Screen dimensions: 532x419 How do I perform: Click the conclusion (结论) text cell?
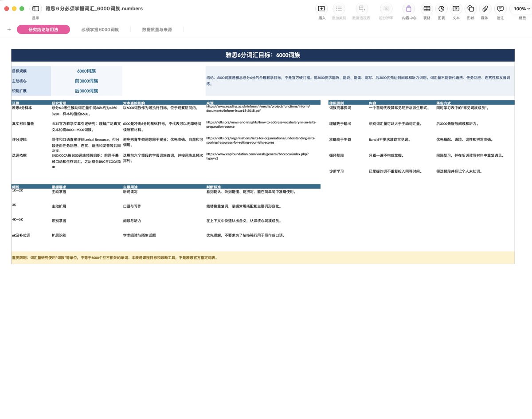[360, 81]
